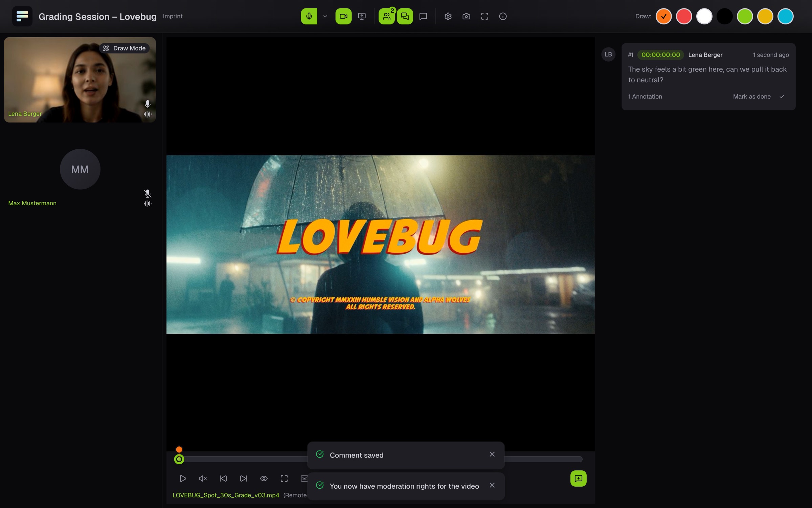Choose the cyan draw color

tap(785, 16)
